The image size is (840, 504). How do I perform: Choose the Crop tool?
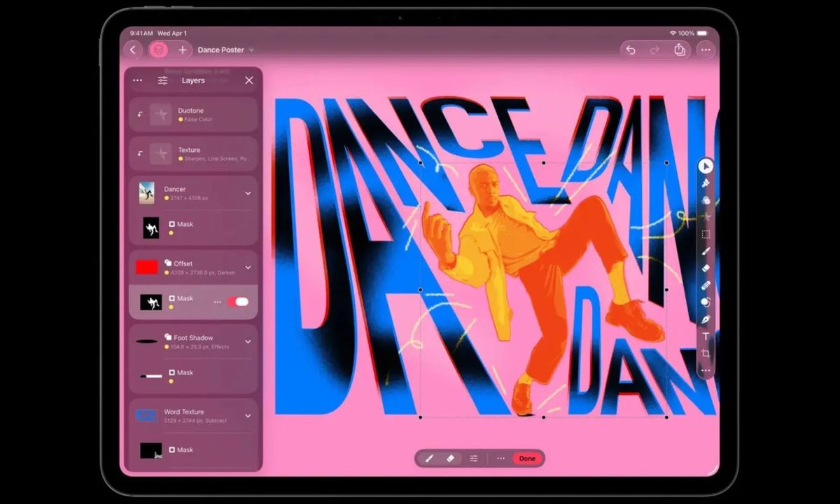[706, 353]
